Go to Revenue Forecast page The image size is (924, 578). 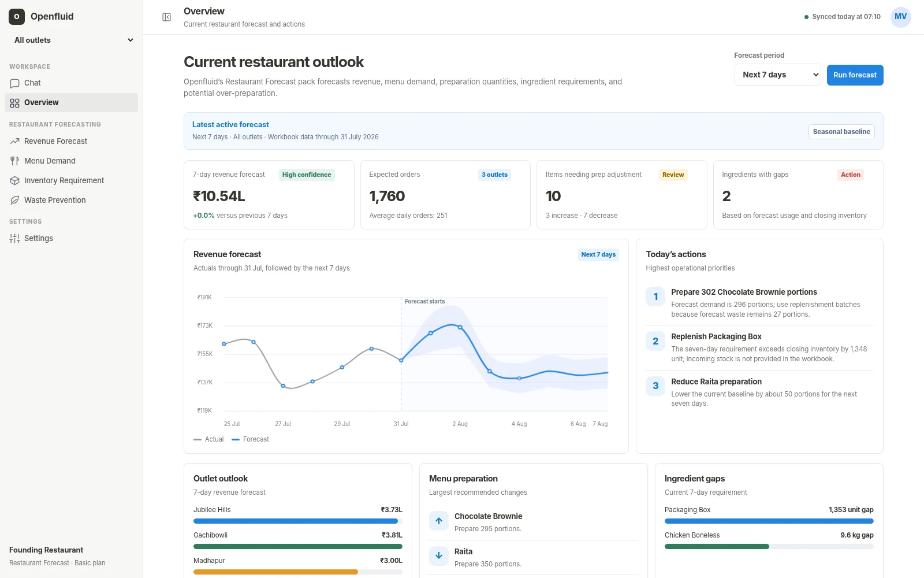pyautogui.click(x=72, y=142)
